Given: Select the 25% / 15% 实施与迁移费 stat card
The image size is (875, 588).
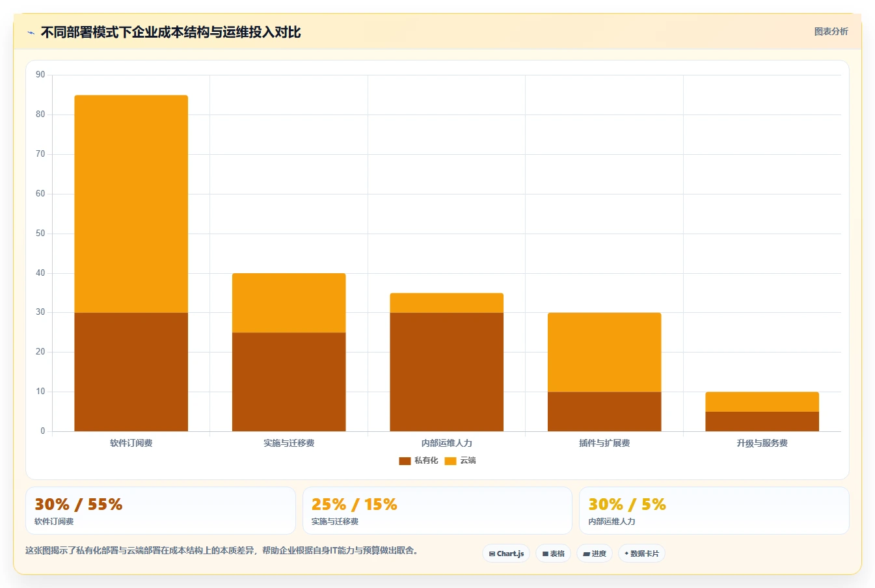Looking at the screenshot, I should (437, 511).
